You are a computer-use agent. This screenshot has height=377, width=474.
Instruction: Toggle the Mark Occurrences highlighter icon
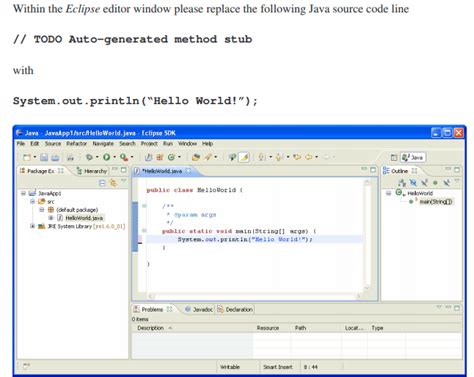click(245, 157)
